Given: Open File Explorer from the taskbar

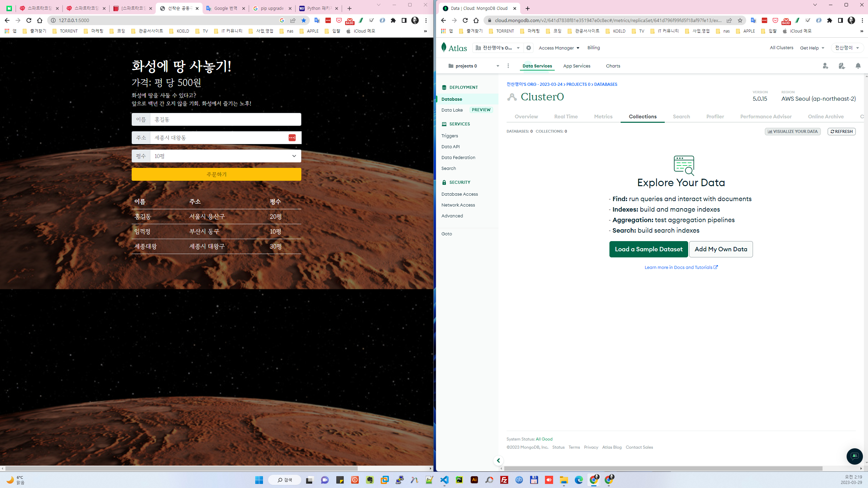Looking at the screenshot, I should pyautogui.click(x=564, y=480).
